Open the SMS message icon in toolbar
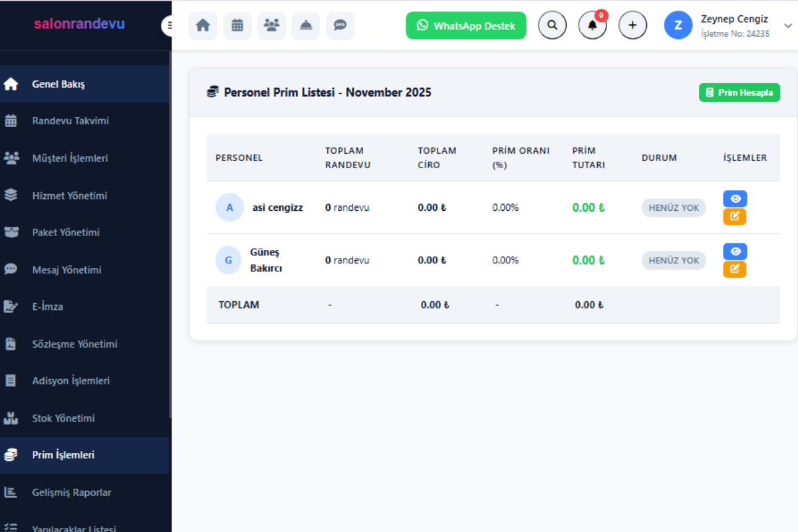798x532 pixels. click(x=340, y=26)
